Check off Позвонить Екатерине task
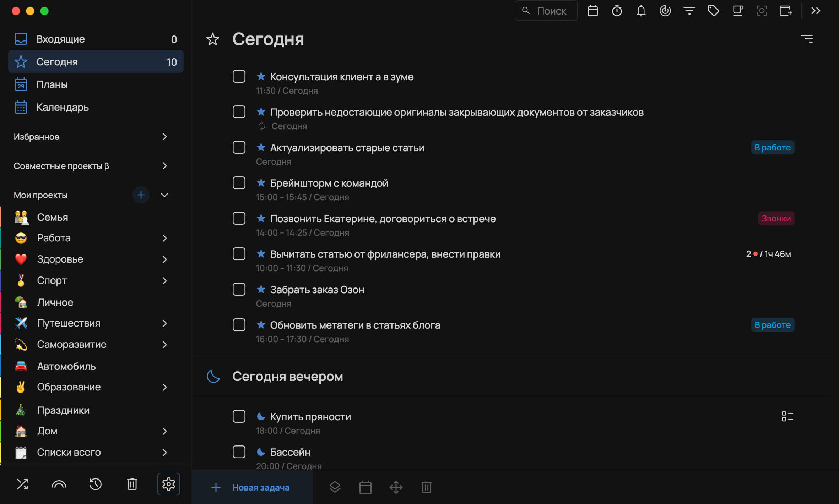 point(239,218)
